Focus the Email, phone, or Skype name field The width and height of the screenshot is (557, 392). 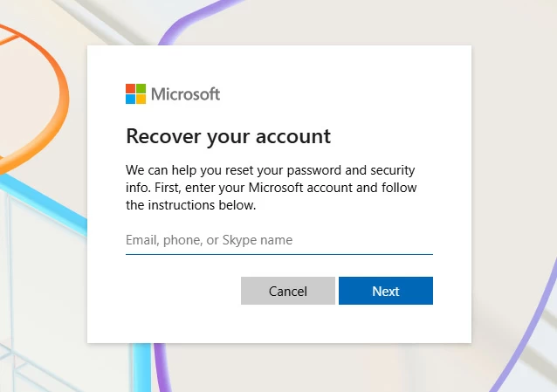click(x=278, y=240)
